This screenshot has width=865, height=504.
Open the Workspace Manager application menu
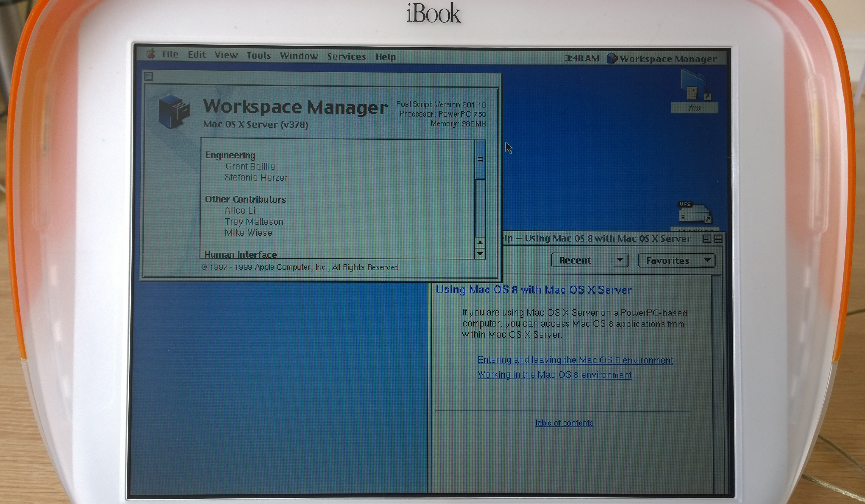click(x=662, y=59)
